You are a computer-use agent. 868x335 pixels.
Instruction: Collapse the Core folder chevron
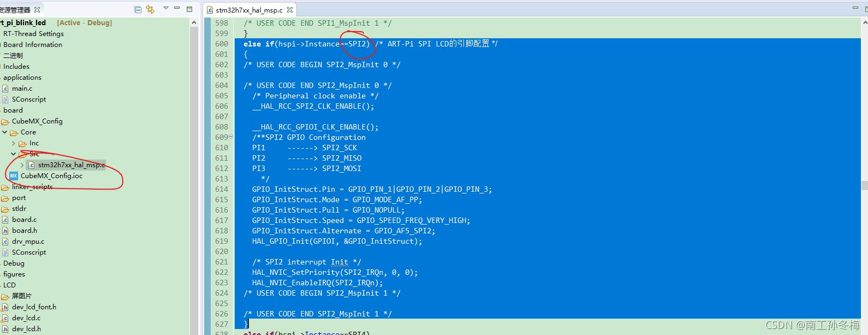tap(5, 132)
